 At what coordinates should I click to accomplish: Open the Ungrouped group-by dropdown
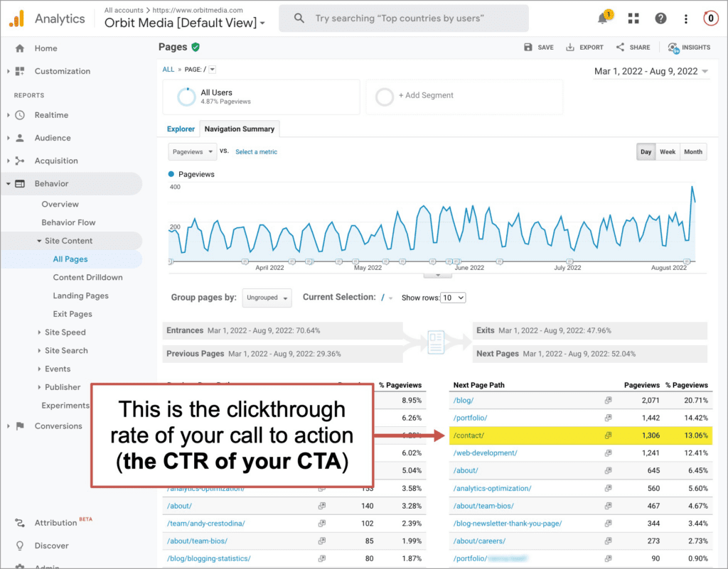(x=267, y=298)
